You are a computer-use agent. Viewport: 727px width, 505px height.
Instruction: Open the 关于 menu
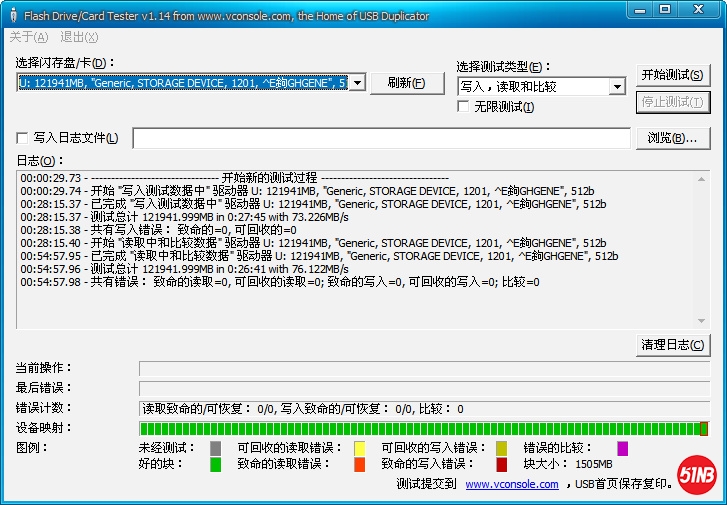28,37
